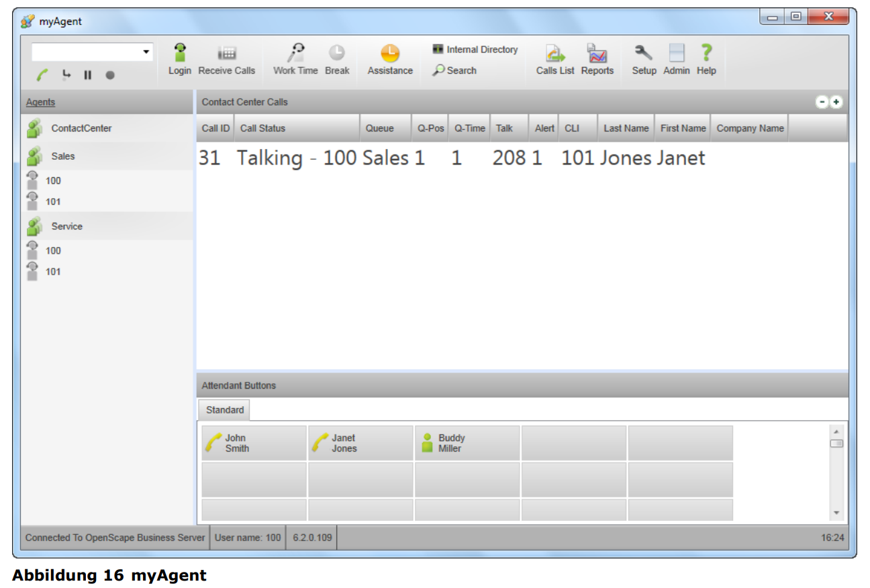
Task: Sort by the Call ID column
Action: [215, 128]
